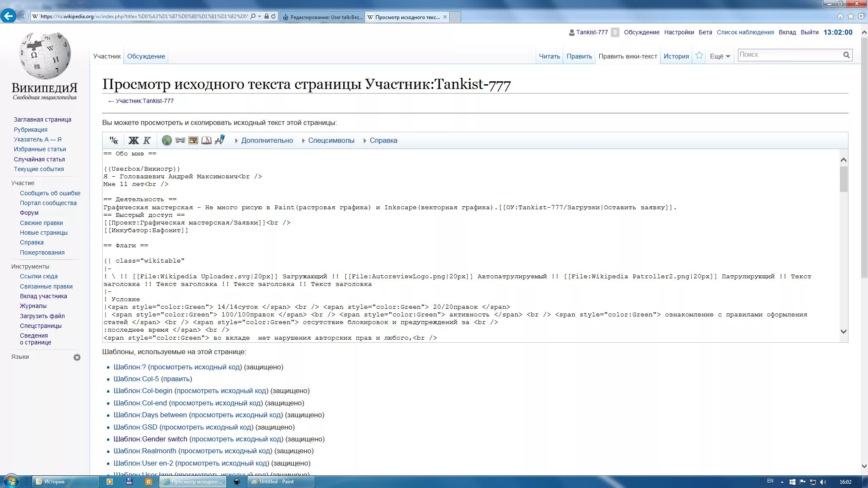Click the browser URL address field
The image size is (868, 488).
coord(144,17)
